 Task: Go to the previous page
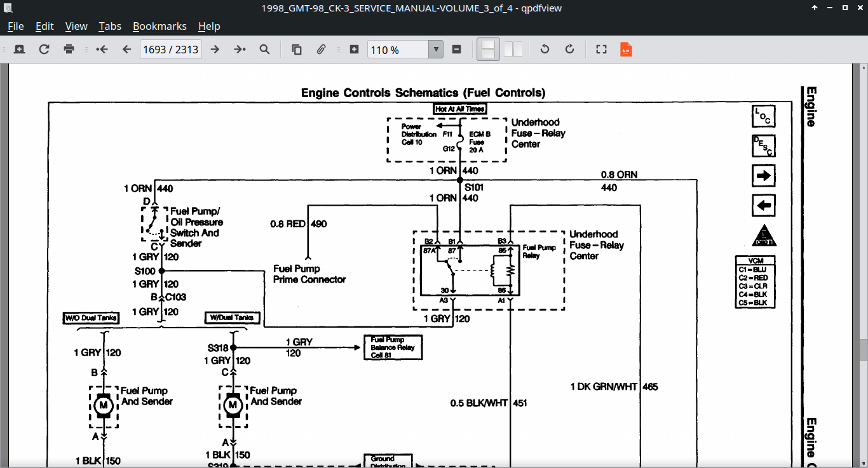click(x=126, y=50)
